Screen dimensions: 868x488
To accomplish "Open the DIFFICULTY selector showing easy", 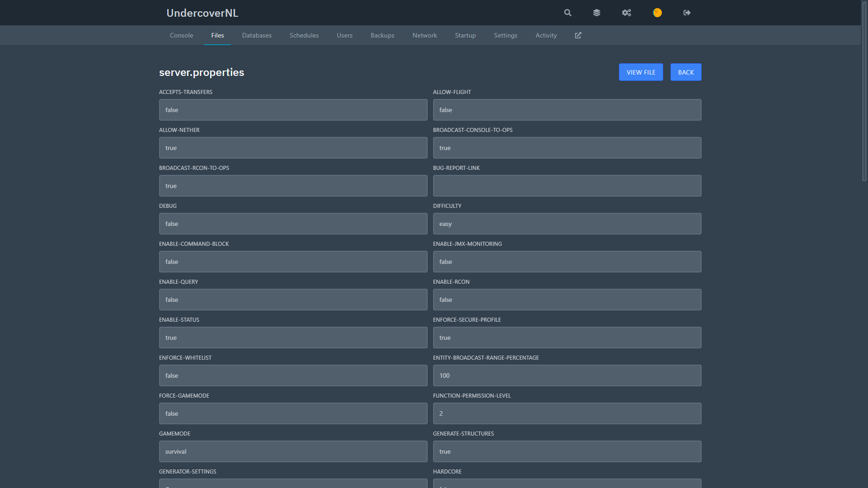I will (567, 223).
